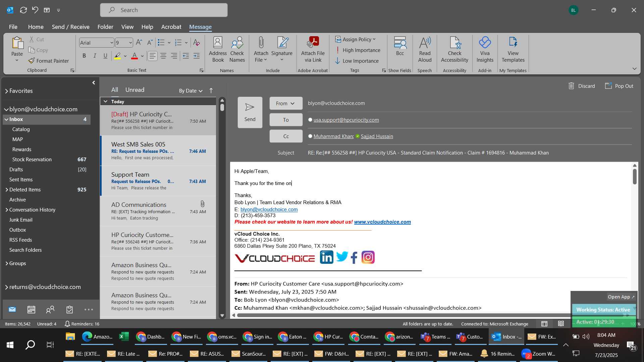Open View Templates
Viewport: 644px width, 362px height.
pyautogui.click(x=513, y=50)
